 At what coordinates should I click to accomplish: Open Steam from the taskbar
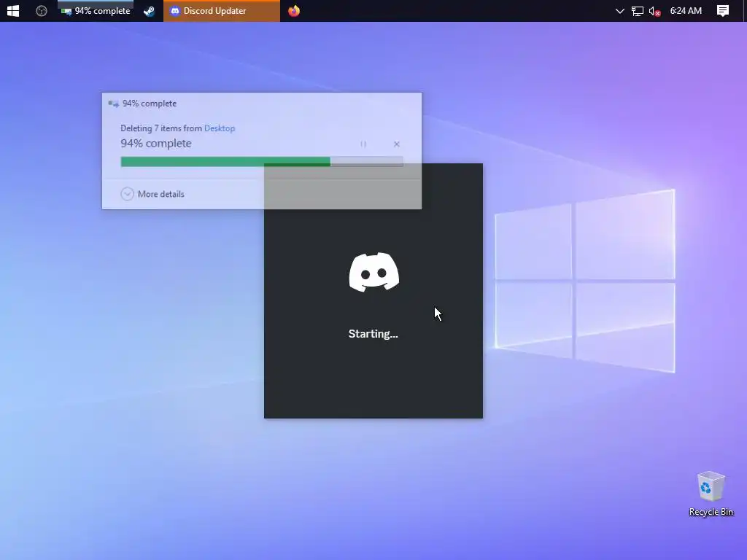pos(149,10)
